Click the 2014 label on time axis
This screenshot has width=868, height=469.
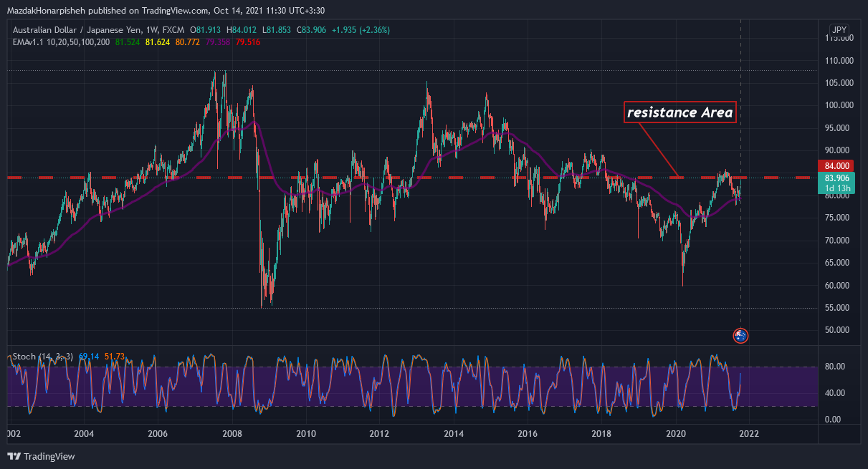point(454,434)
